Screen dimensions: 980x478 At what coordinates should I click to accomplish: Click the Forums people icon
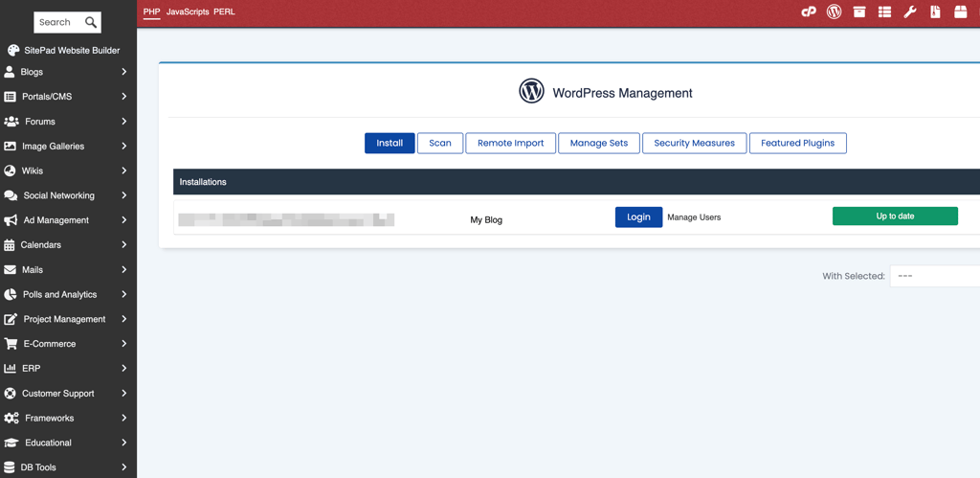pyautogui.click(x=11, y=122)
